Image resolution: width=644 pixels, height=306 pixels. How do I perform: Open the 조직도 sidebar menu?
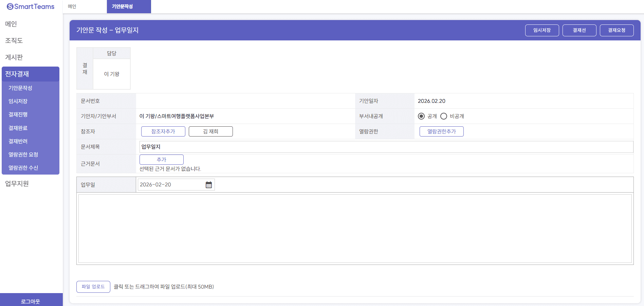click(14, 41)
